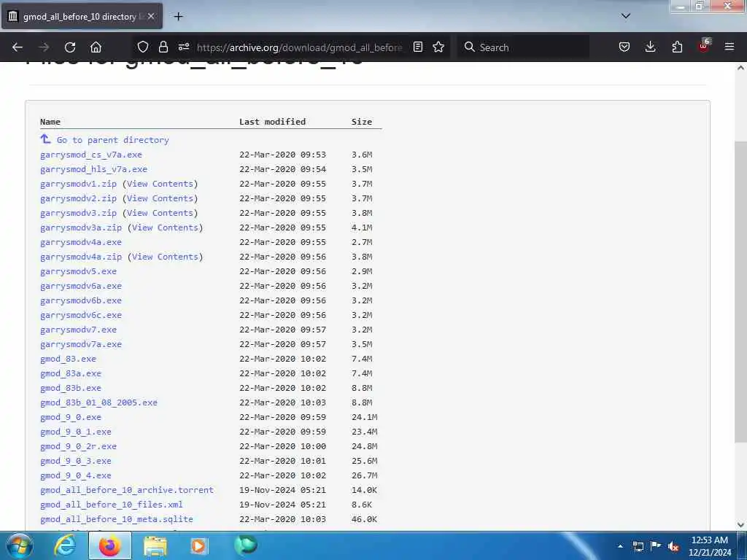747x560 pixels.
Task: Download gmod_9_0_4.exe
Action: pos(76,475)
